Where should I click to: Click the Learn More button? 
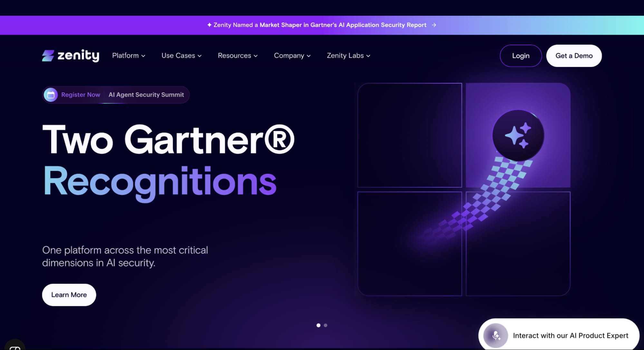69,295
